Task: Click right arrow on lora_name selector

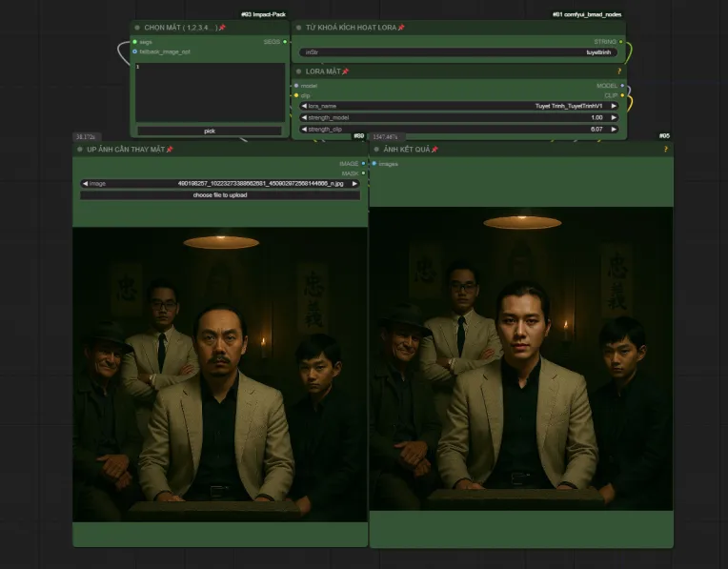Action: pos(614,106)
